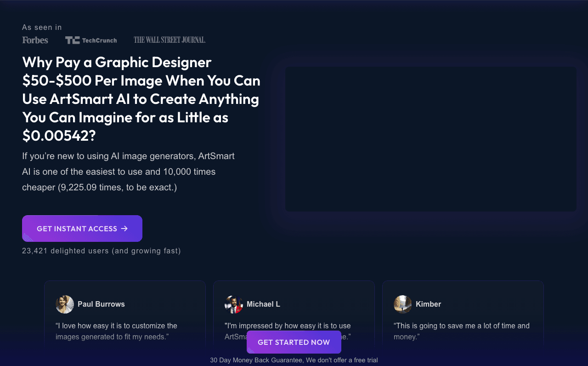Image resolution: width=588 pixels, height=366 pixels.
Task: Click The Wall Street Journal logo
Action: click(x=170, y=40)
